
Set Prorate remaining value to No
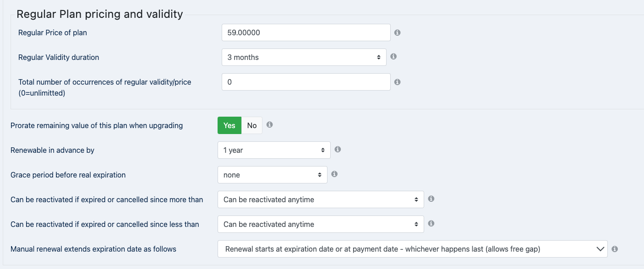252,125
